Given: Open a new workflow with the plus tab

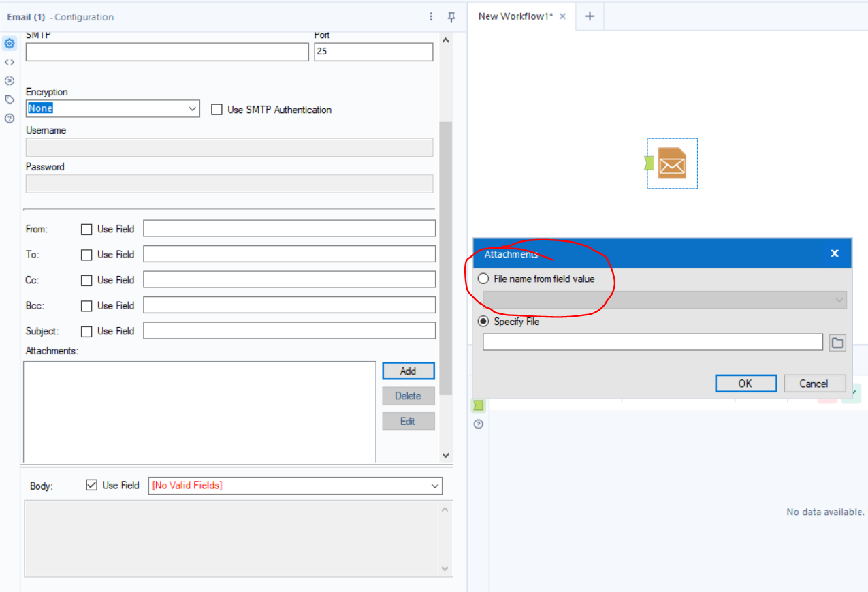Looking at the screenshot, I should click(x=590, y=16).
